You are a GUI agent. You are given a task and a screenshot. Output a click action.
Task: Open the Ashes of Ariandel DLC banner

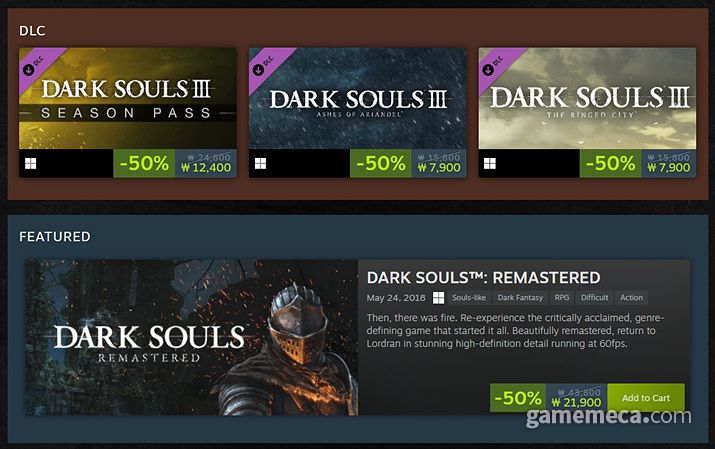358,98
